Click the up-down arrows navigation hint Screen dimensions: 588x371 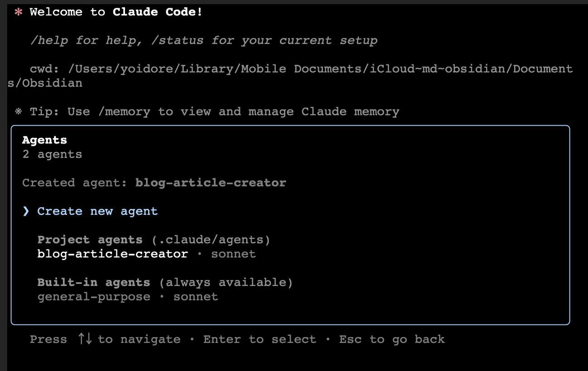point(85,339)
